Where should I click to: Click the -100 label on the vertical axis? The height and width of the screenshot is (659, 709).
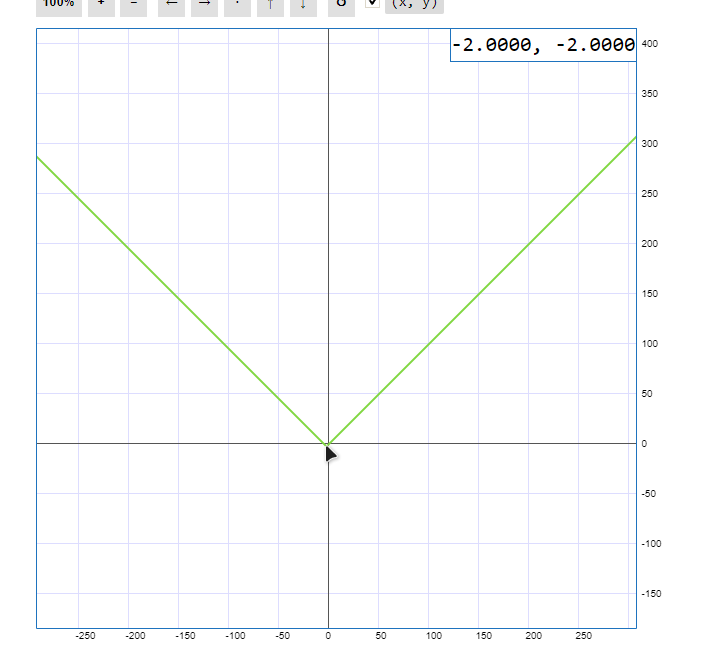650,543
